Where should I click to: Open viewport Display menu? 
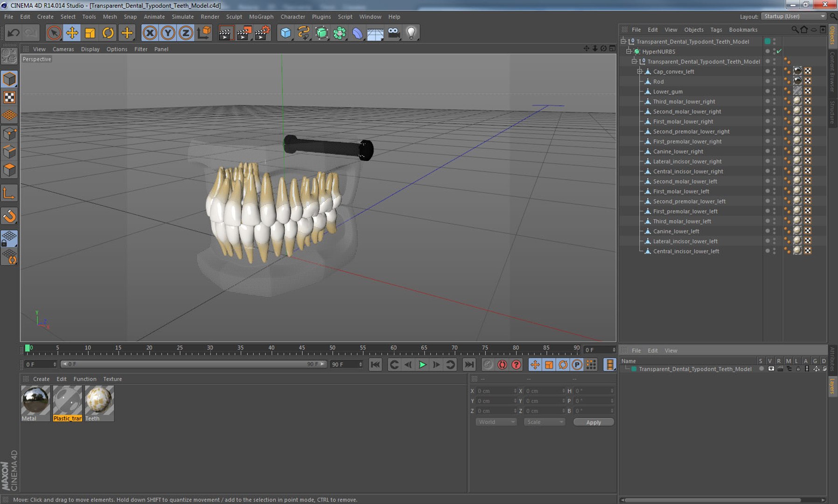[x=90, y=49]
